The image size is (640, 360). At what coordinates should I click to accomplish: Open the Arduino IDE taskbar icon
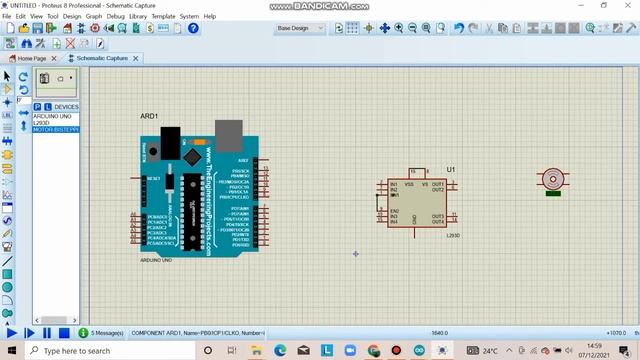[x=419, y=350]
